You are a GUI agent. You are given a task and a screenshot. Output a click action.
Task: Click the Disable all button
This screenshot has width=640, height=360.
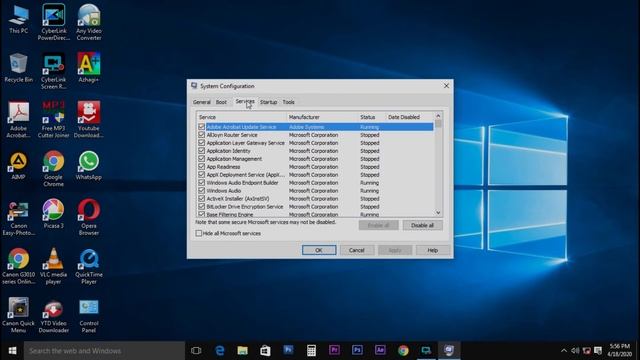click(x=422, y=225)
